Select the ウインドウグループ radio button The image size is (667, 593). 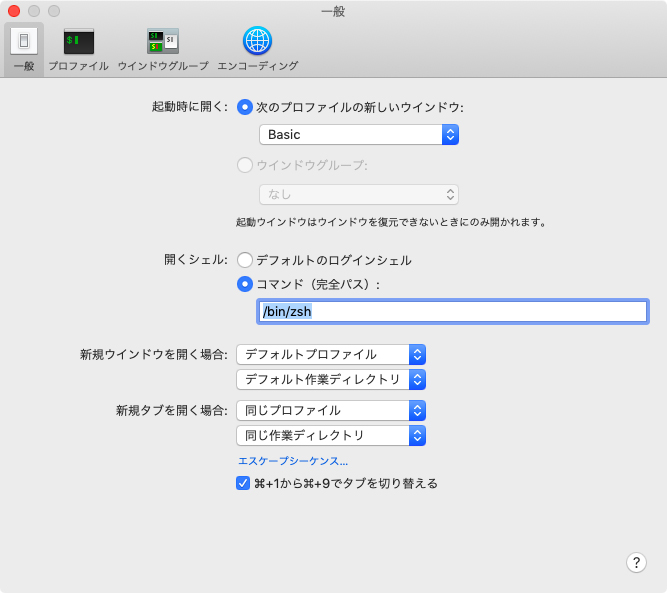(245, 165)
